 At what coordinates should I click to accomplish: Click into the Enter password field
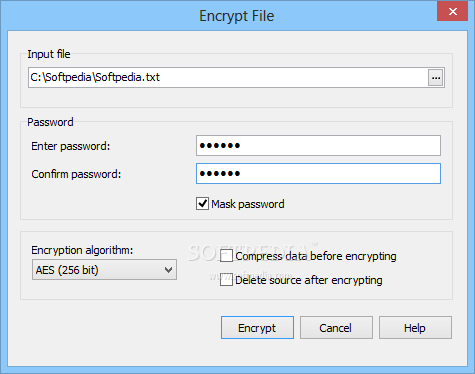click(318, 145)
